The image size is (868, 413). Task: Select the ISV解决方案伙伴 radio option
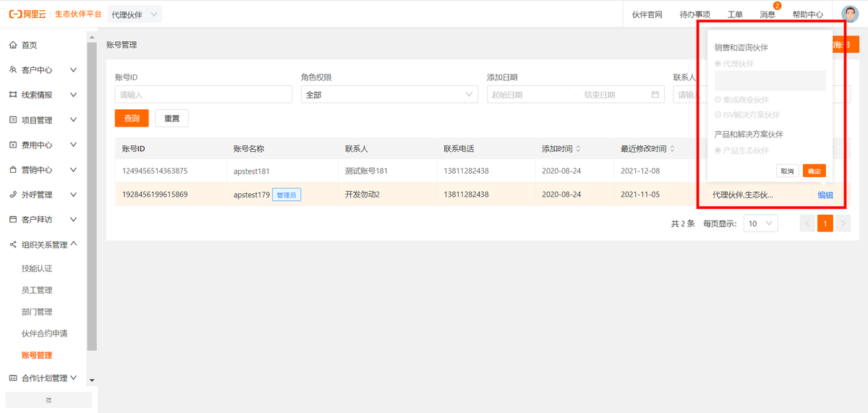coord(718,115)
